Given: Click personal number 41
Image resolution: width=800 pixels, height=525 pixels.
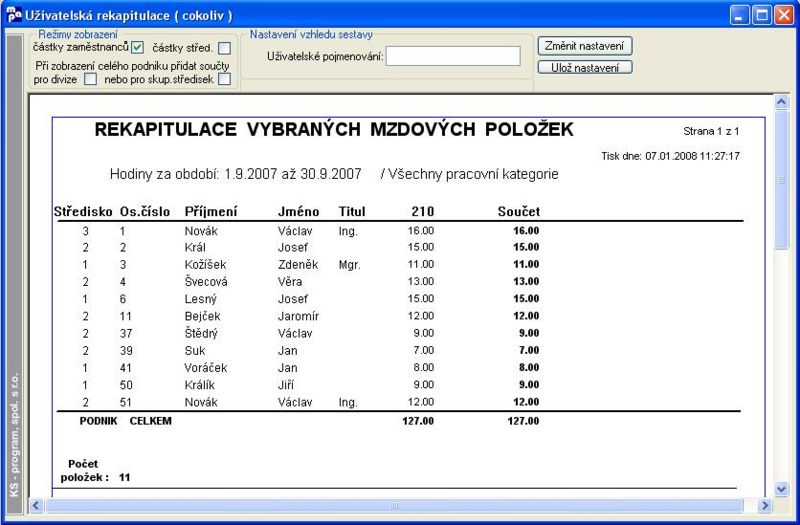Looking at the screenshot, I should click(126, 368).
